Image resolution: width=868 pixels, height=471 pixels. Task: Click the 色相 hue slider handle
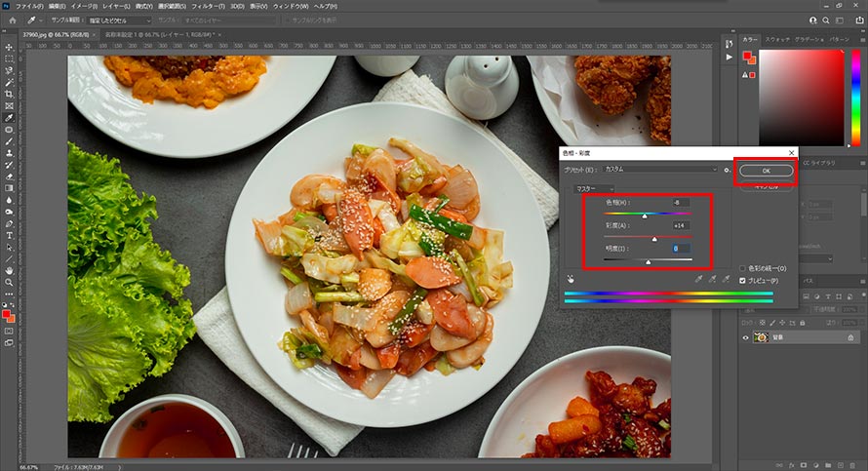(x=645, y=216)
